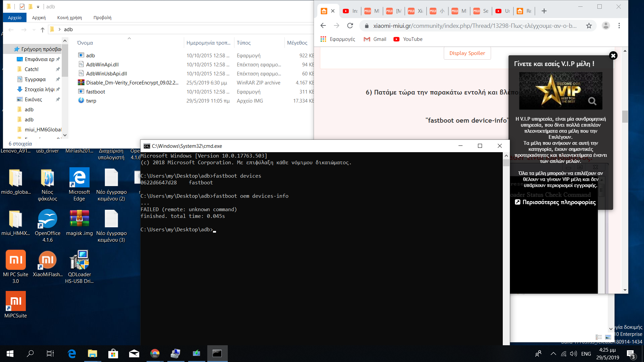Toggle the properties checkmark in Explorer quick toolbar
The width and height of the screenshot is (644, 362).
point(22,7)
